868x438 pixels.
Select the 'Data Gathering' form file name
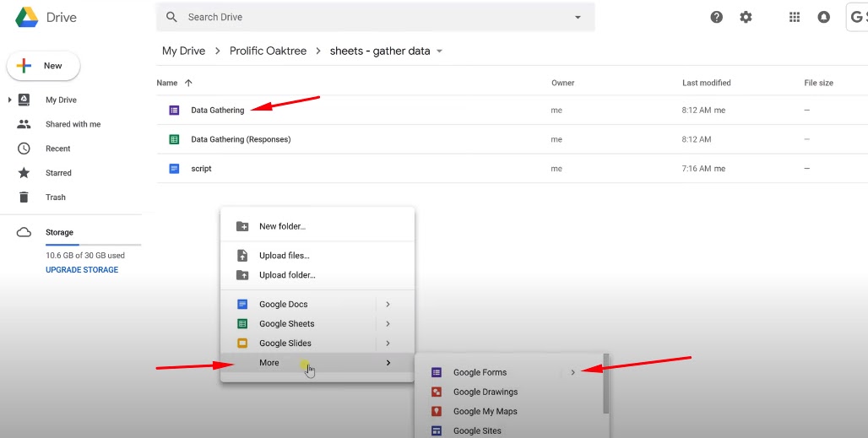(x=218, y=110)
